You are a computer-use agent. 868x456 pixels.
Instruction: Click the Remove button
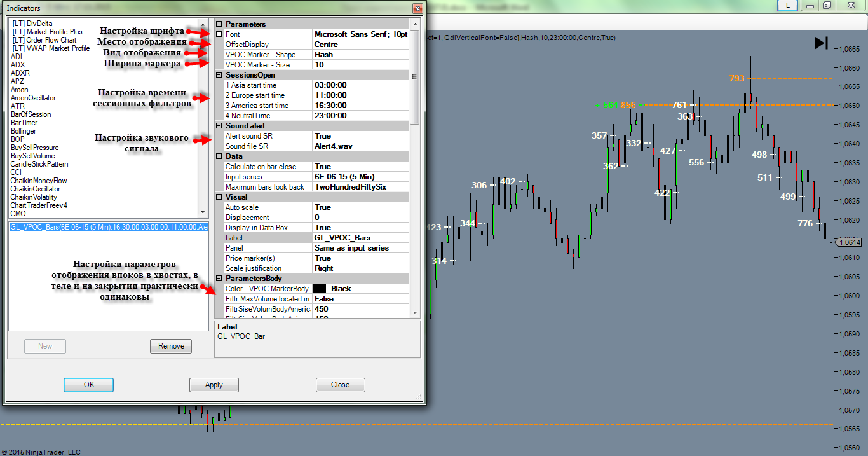coord(171,346)
